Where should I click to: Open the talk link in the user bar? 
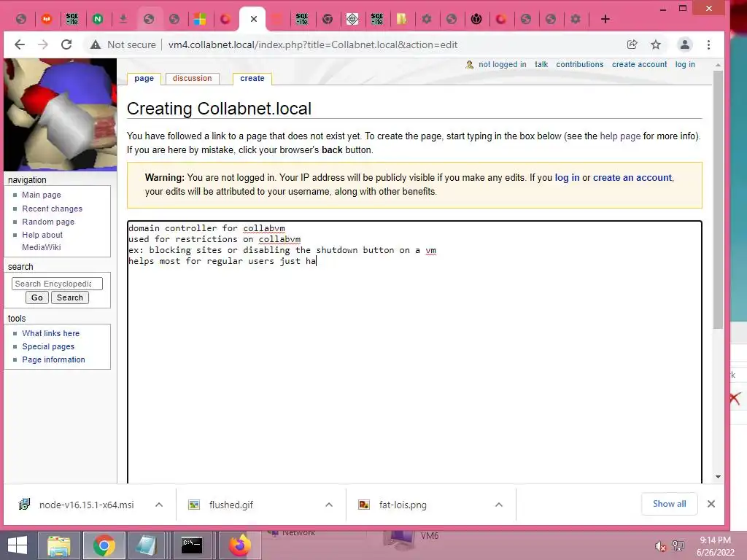coord(541,64)
